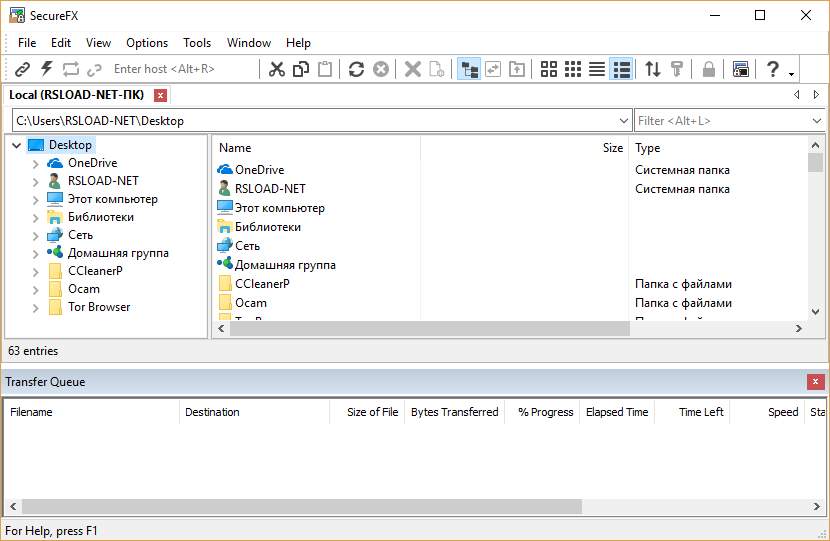Image resolution: width=830 pixels, height=541 pixels.
Task: Switch to List view
Action: pyautogui.click(x=597, y=69)
